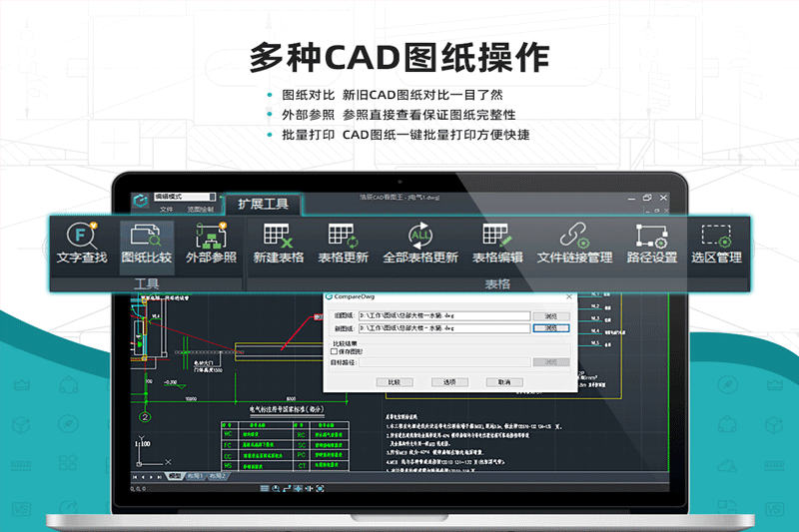Click the 外部参照 external reference icon
This screenshot has width=799, height=532.
tap(211, 245)
